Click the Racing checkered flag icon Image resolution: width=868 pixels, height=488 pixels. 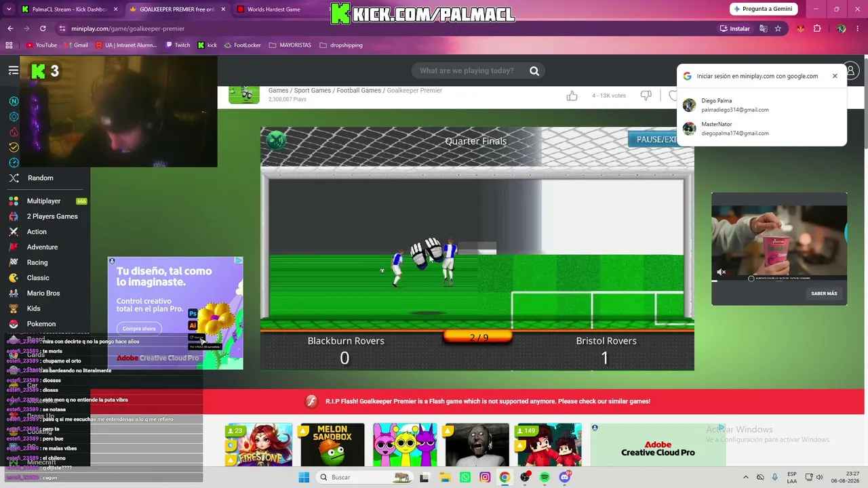click(14, 262)
